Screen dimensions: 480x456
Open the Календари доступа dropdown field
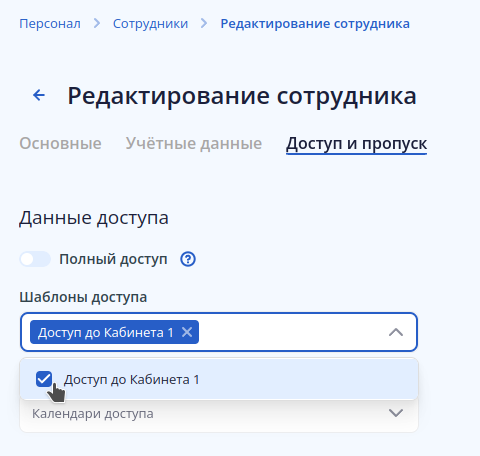[219, 414]
